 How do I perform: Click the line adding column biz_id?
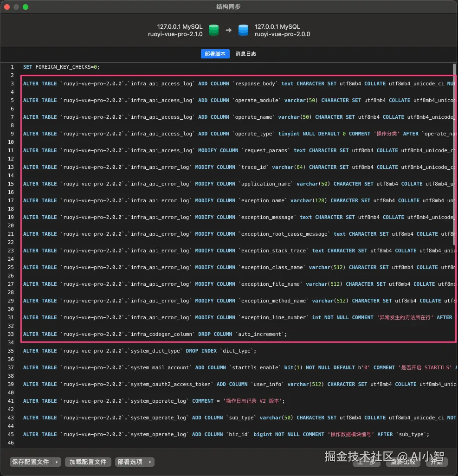point(226,434)
